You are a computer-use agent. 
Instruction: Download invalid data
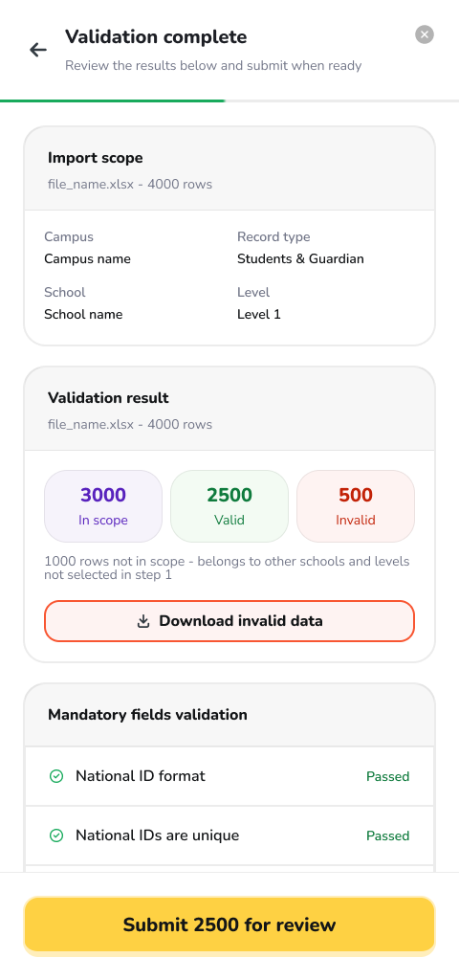click(229, 621)
